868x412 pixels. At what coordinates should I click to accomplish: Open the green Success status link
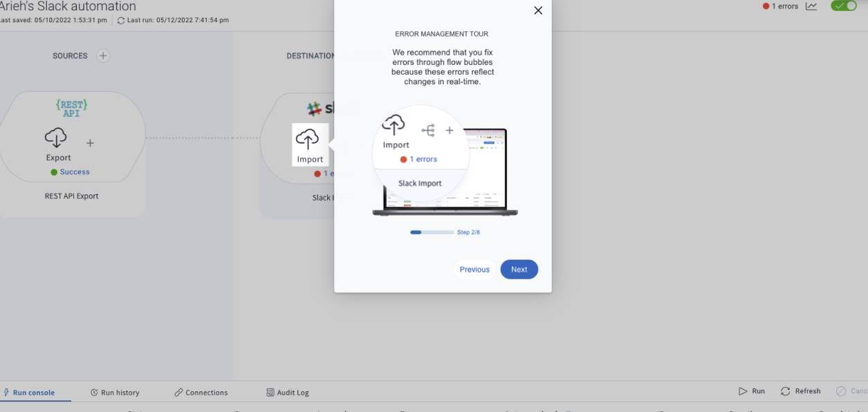tap(74, 172)
